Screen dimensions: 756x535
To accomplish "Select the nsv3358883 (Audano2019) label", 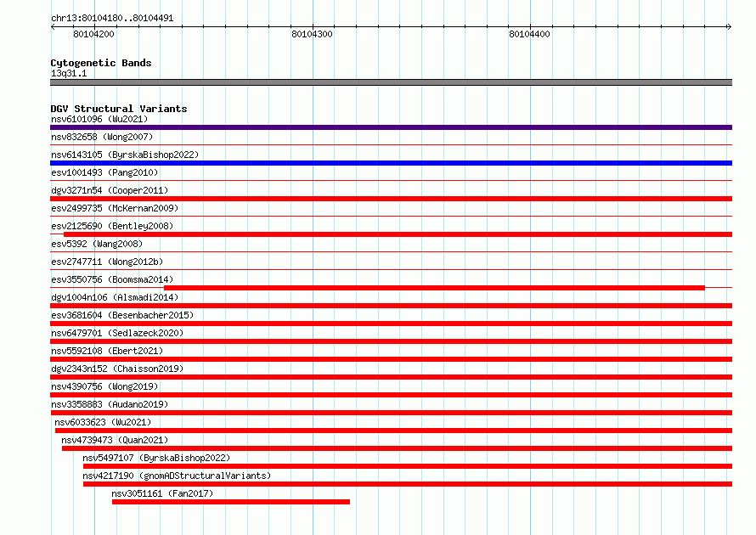I will [110, 404].
